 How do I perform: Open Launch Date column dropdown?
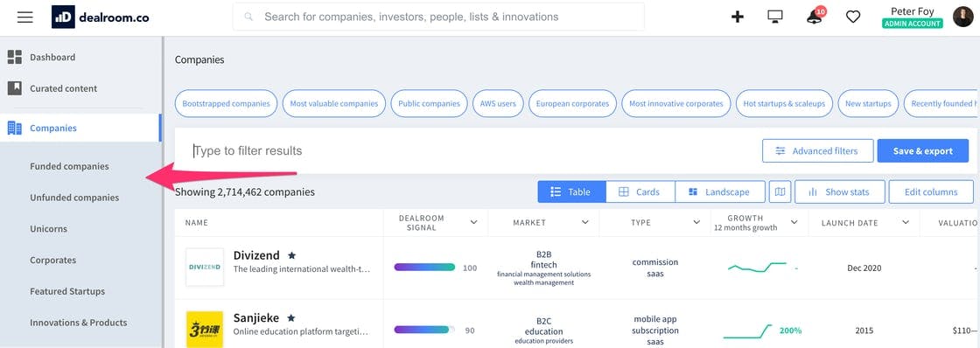coord(906,222)
